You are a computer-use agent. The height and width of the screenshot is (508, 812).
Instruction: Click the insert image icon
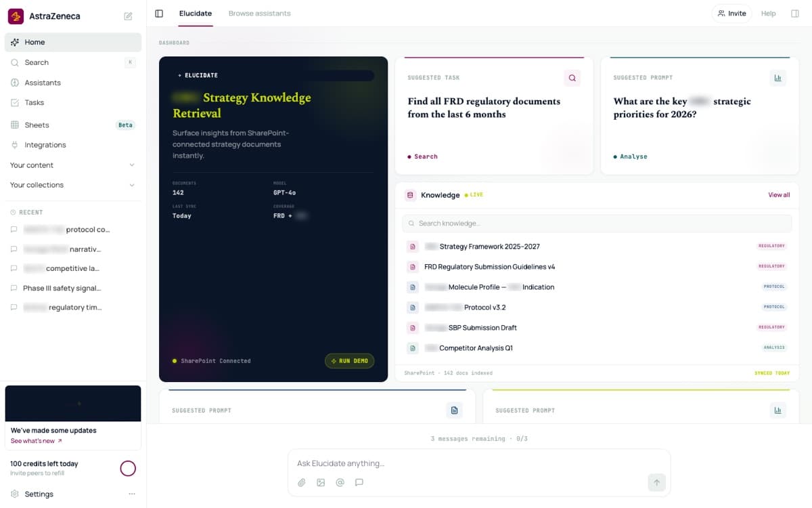pos(321,482)
